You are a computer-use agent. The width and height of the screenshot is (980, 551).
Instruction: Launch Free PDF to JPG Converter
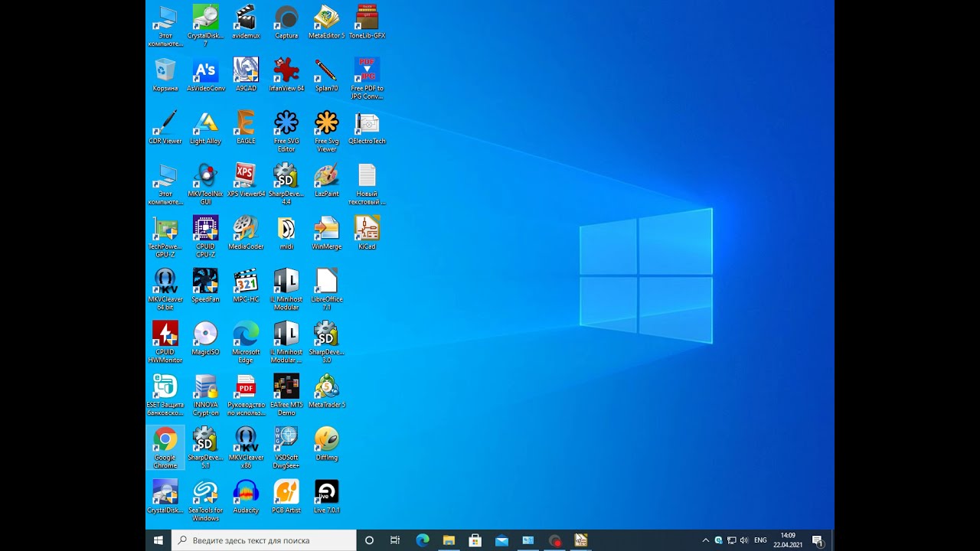point(367,79)
